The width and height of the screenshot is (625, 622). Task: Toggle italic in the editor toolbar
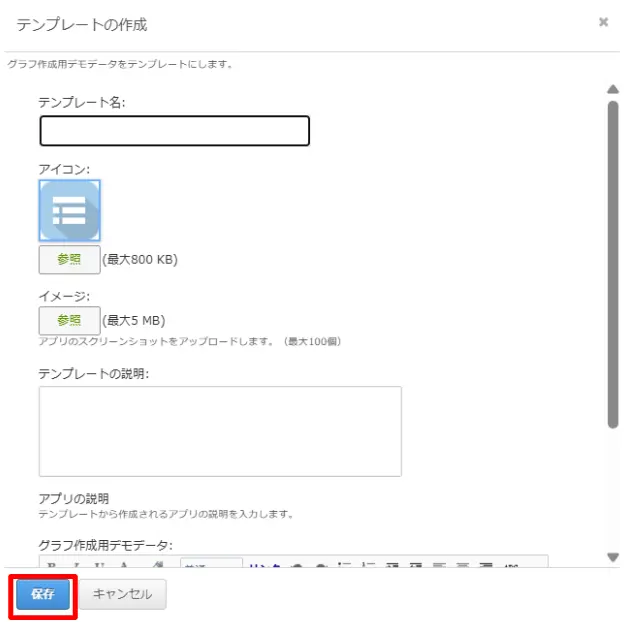pos(77,566)
